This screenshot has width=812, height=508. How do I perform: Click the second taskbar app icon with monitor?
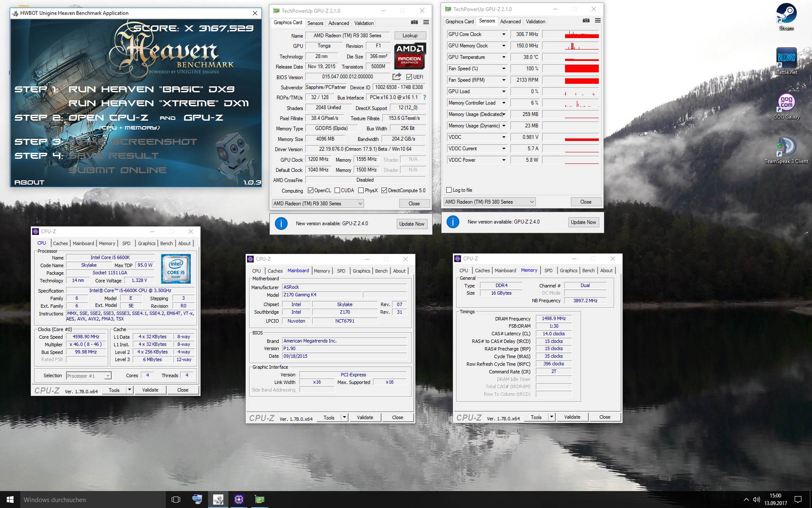[x=197, y=500]
